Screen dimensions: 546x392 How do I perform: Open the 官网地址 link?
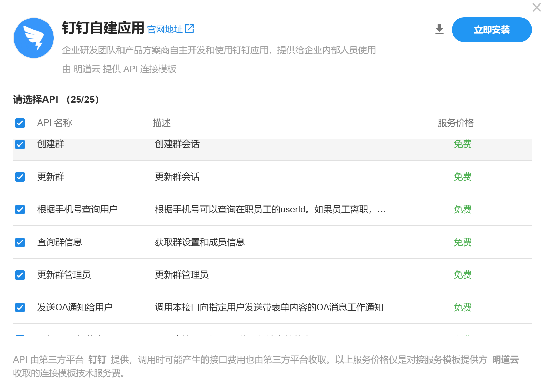165,29
